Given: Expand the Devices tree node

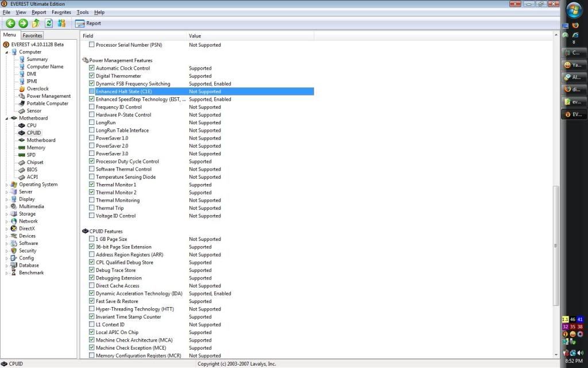Looking at the screenshot, I should point(6,236).
